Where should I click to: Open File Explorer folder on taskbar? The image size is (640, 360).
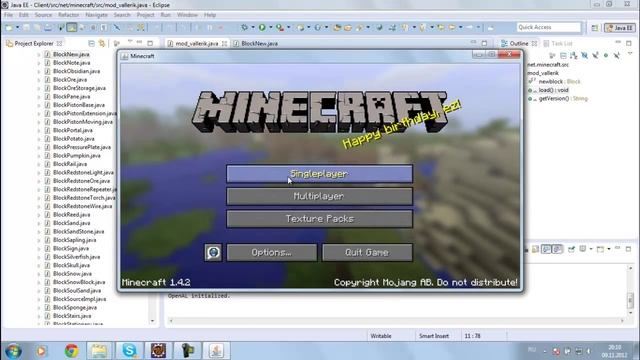coord(99,351)
